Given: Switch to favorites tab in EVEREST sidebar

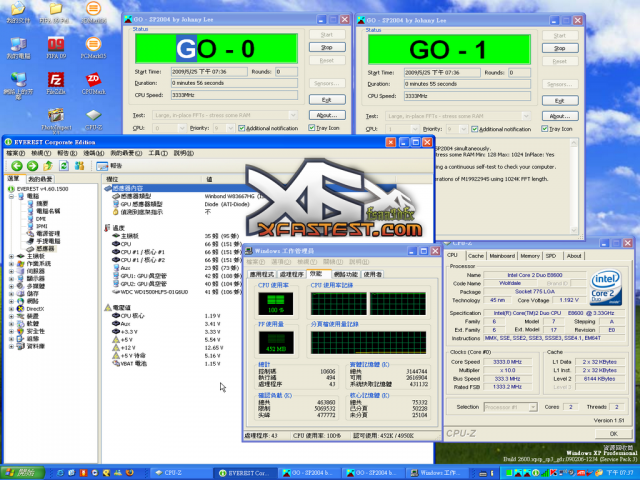Looking at the screenshot, I should coord(40,179).
